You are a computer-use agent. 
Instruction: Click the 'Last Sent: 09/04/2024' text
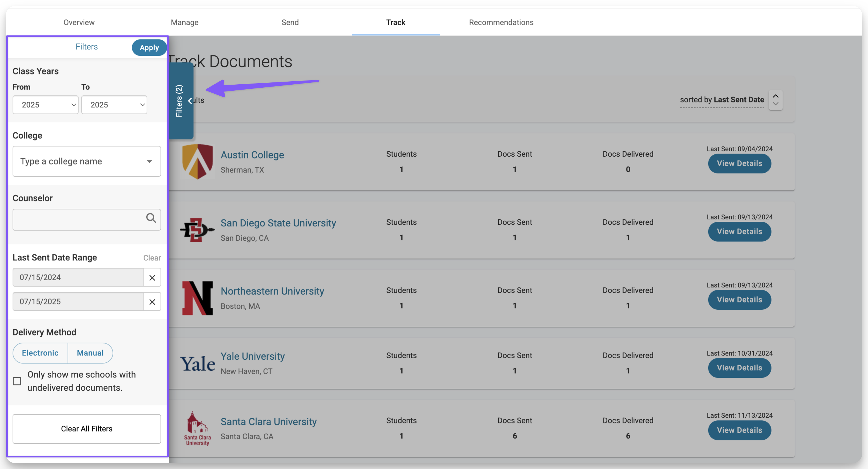739,149
